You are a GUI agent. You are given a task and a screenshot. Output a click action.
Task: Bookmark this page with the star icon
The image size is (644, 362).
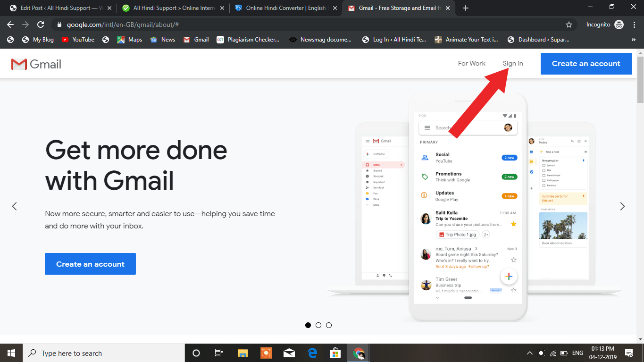569,25
